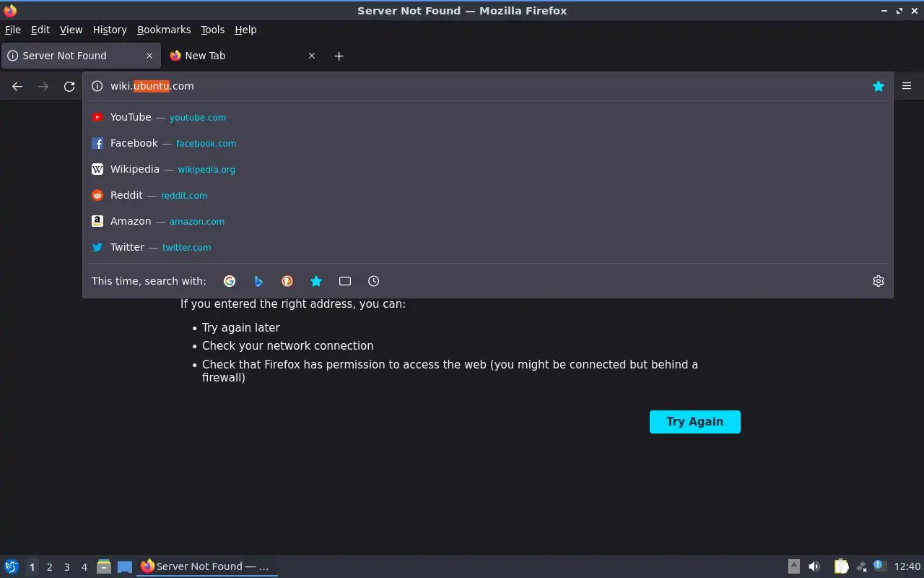
Task: Click the site info icon in the address bar
Action: (x=97, y=86)
